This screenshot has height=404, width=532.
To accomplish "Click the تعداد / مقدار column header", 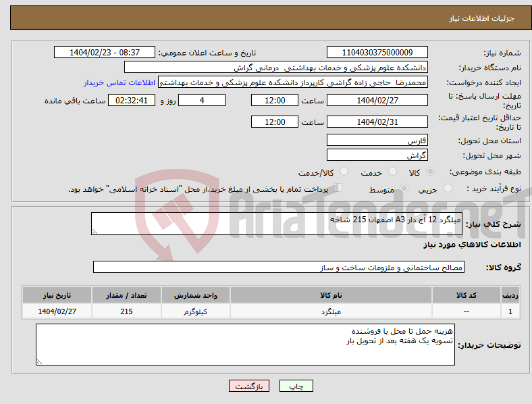I will tap(126, 295).
